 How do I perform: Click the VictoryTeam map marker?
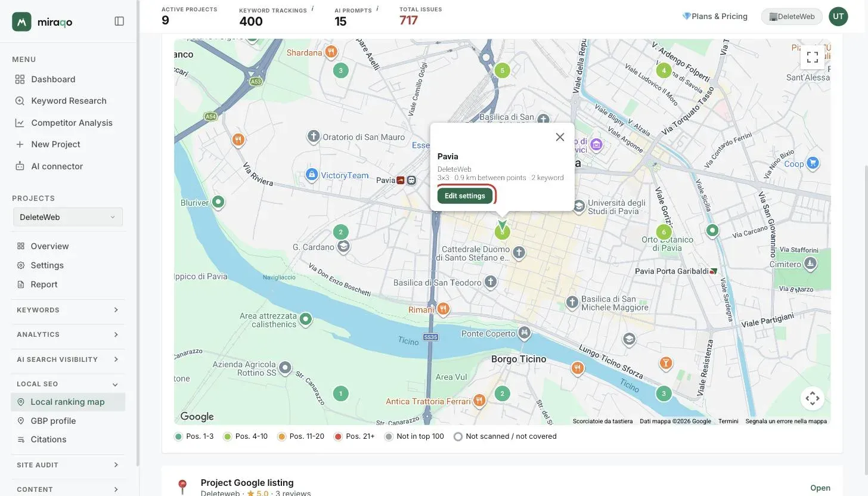point(311,175)
